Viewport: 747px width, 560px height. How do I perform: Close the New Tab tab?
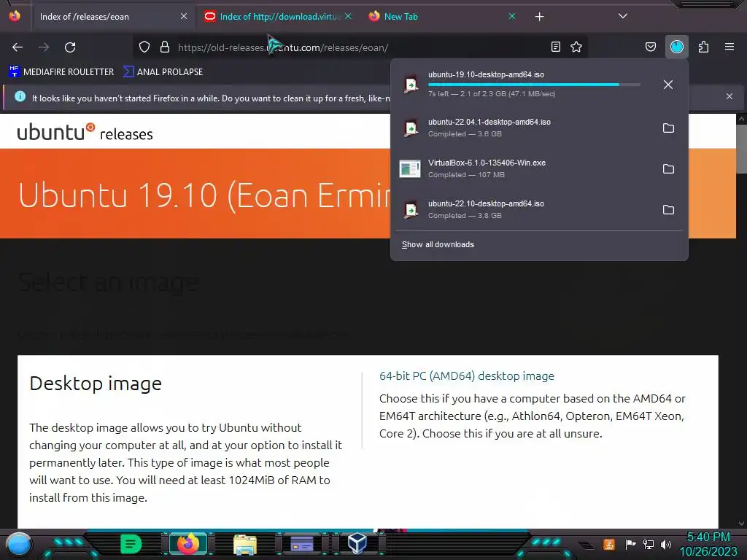point(512,17)
